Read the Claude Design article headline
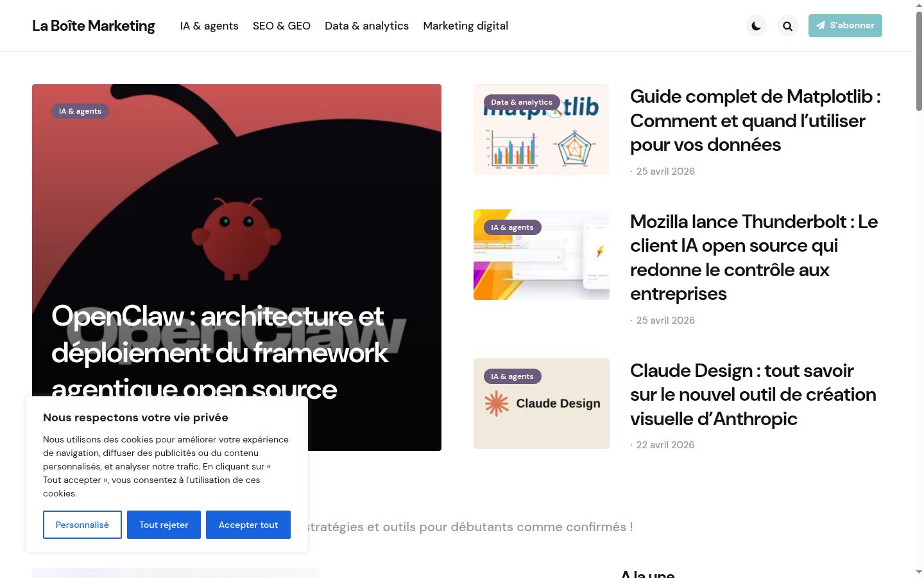 pos(753,394)
